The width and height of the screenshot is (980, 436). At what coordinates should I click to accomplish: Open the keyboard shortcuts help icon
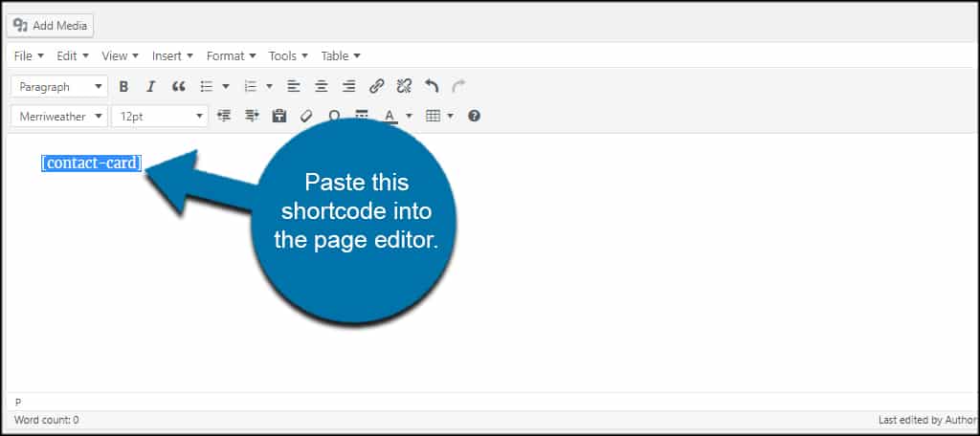tap(475, 116)
